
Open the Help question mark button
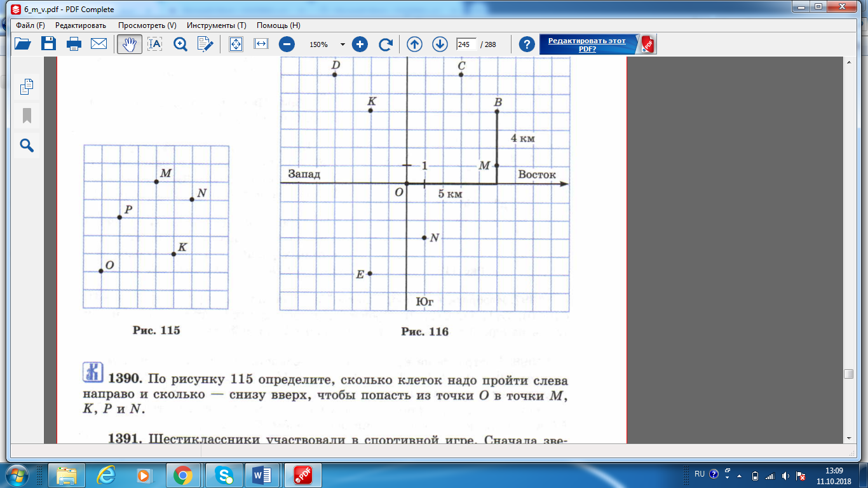pos(526,44)
